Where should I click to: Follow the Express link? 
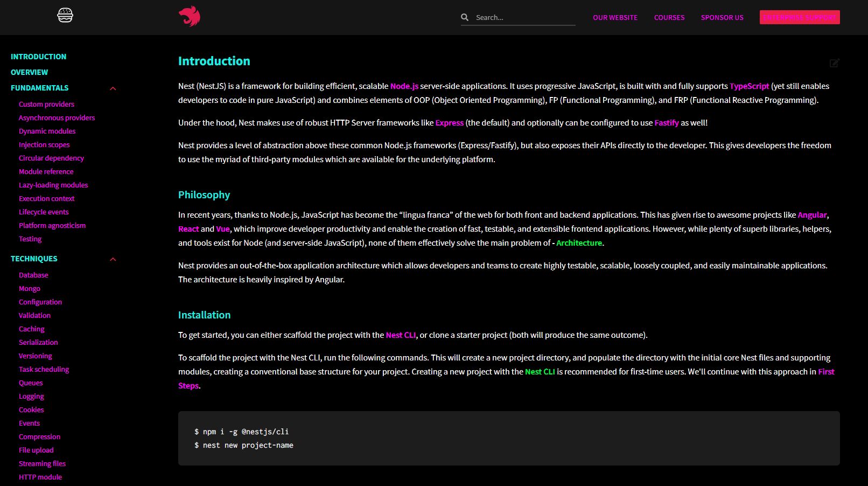coord(450,123)
